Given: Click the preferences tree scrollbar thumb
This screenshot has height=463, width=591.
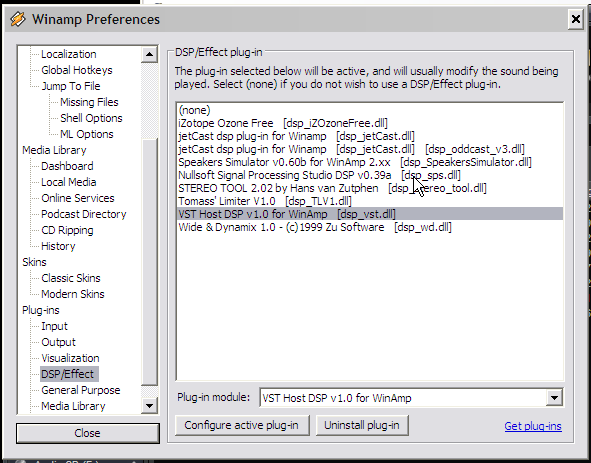Looking at the screenshot, I should (x=149, y=262).
